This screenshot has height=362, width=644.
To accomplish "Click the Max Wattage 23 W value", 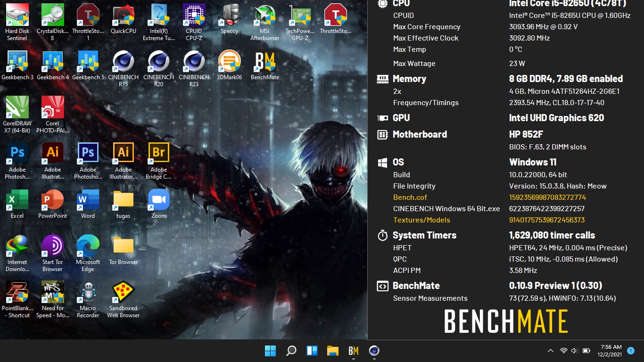I will tap(517, 64).
